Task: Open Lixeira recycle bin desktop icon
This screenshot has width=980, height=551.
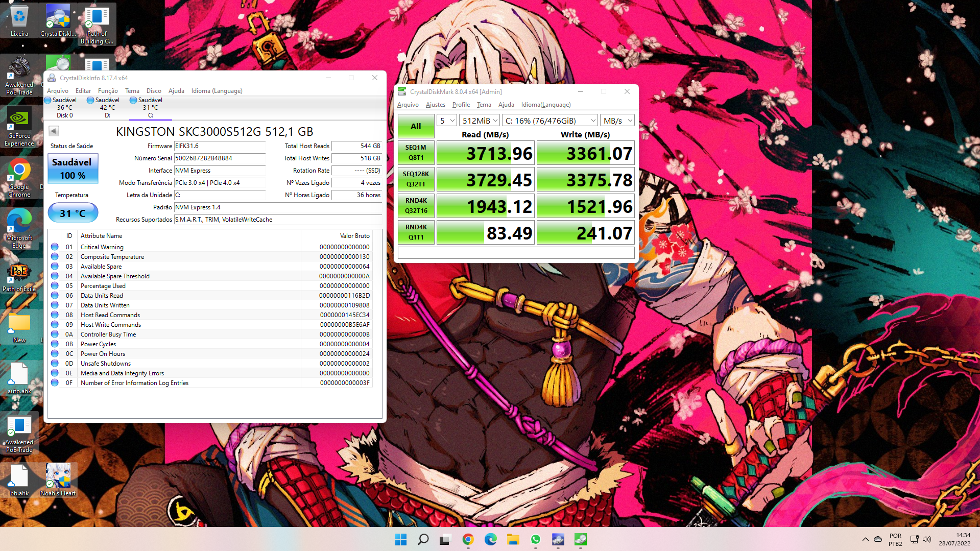Action: (x=19, y=21)
